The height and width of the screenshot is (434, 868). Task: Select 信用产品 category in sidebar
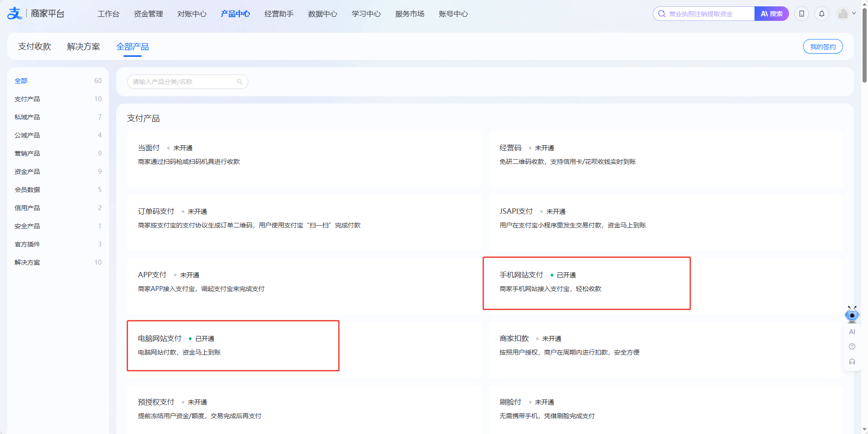pyautogui.click(x=58, y=208)
